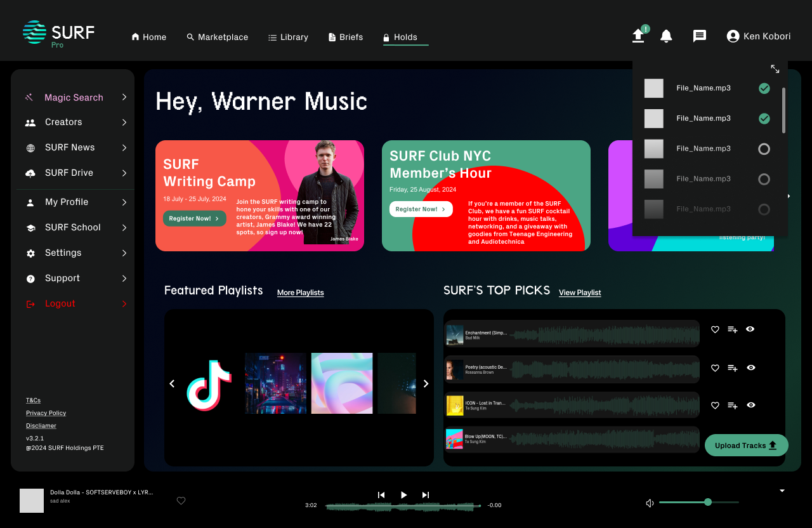812x528 pixels.
Task: Click the Magic Search wand icon
Action: coord(29,98)
